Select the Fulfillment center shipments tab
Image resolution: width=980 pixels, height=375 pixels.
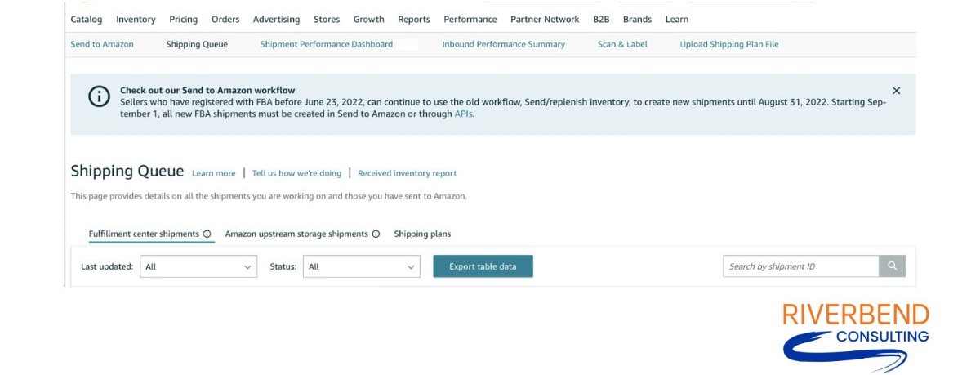point(144,234)
